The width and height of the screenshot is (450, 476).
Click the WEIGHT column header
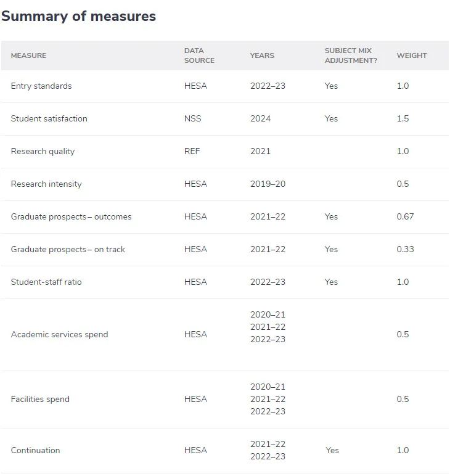tap(412, 55)
